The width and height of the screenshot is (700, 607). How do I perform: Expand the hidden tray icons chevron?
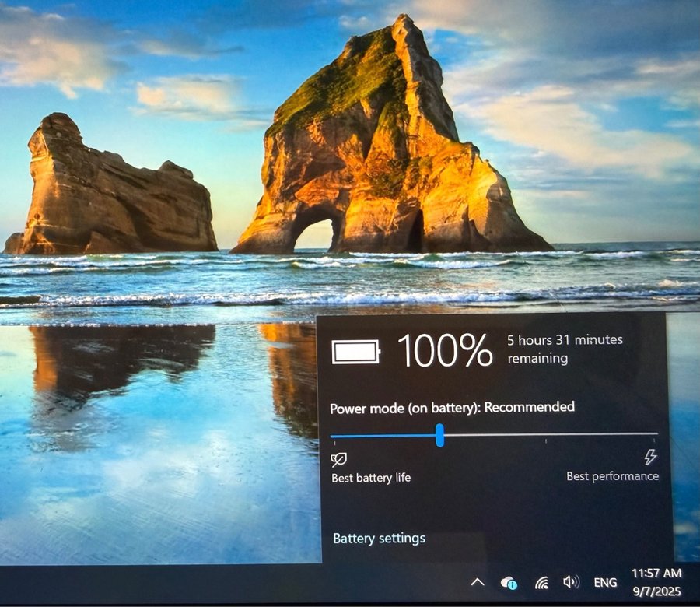pos(478,582)
